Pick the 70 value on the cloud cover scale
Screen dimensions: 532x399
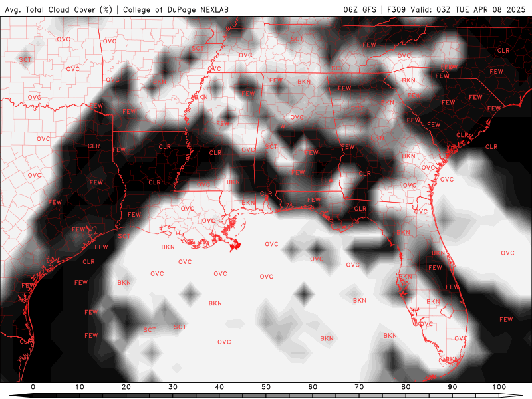[x=359, y=387]
